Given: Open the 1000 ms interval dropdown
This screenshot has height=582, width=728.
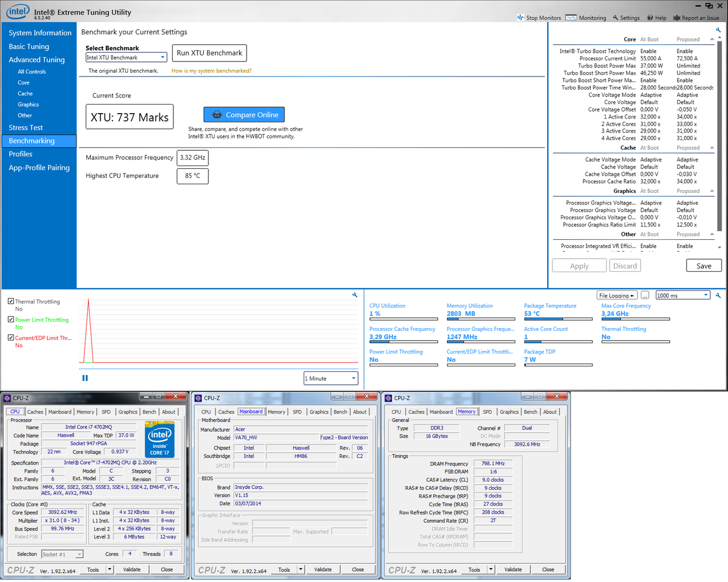Looking at the screenshot, I should 683,295.
